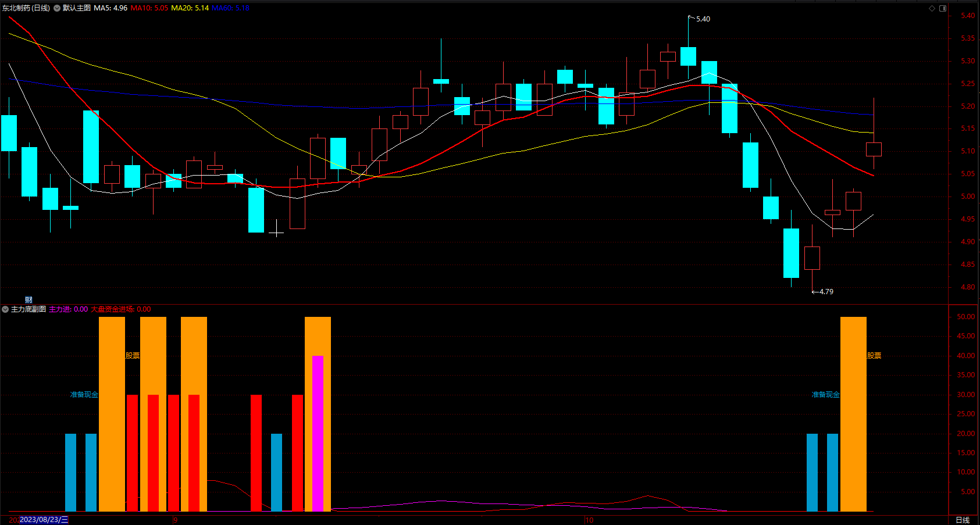Viewport: 980px width, 525px height.
Task: Select the MA60: 5.18 indicator label
Action: tap(230, 8)
